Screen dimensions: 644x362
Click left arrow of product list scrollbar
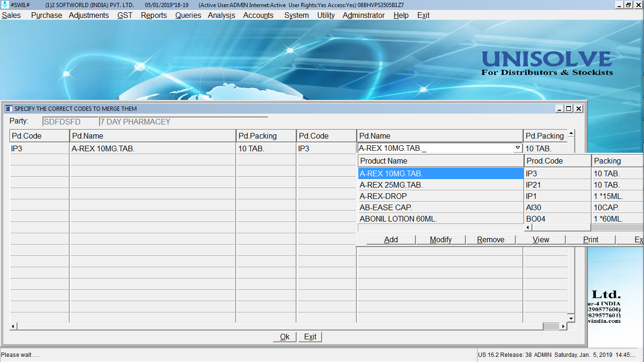click(x=528, y=228)
